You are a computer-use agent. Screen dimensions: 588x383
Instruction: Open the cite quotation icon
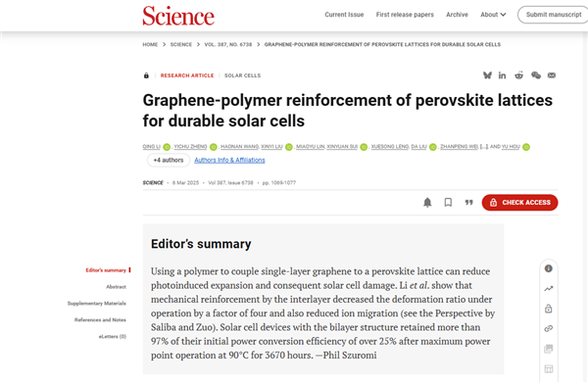point(468,203)
